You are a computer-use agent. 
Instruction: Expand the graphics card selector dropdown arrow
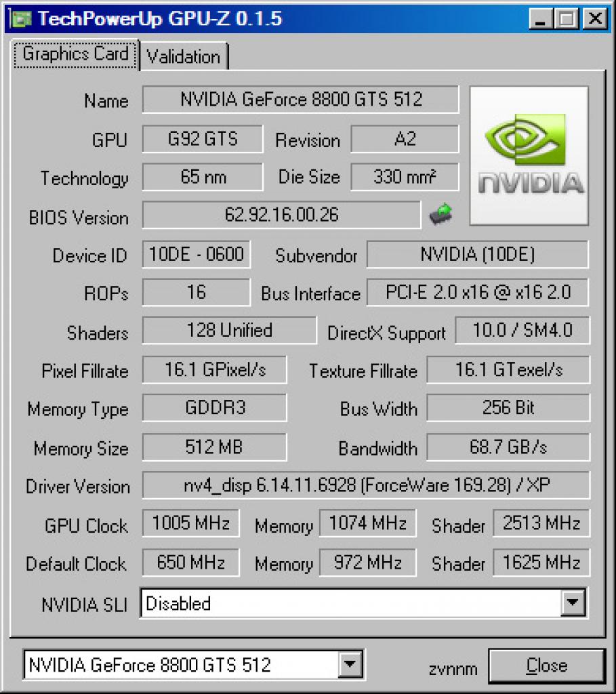click(x=350, y=664)
